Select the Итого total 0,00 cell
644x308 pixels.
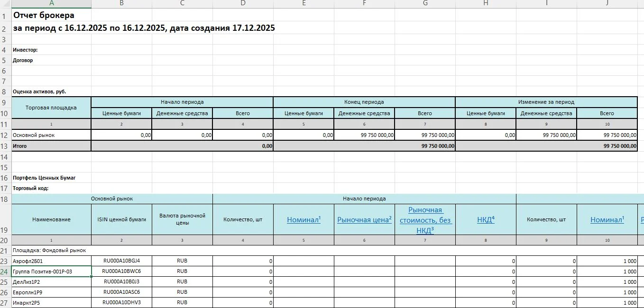(182, 146)
